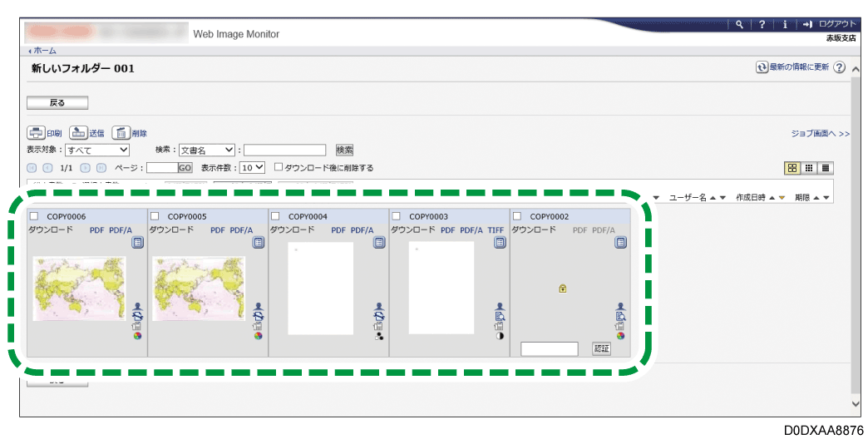Click ログアウト in the header
Image resolution: width=868 pixels, height=439 pixels.
[x=836, y=25]
